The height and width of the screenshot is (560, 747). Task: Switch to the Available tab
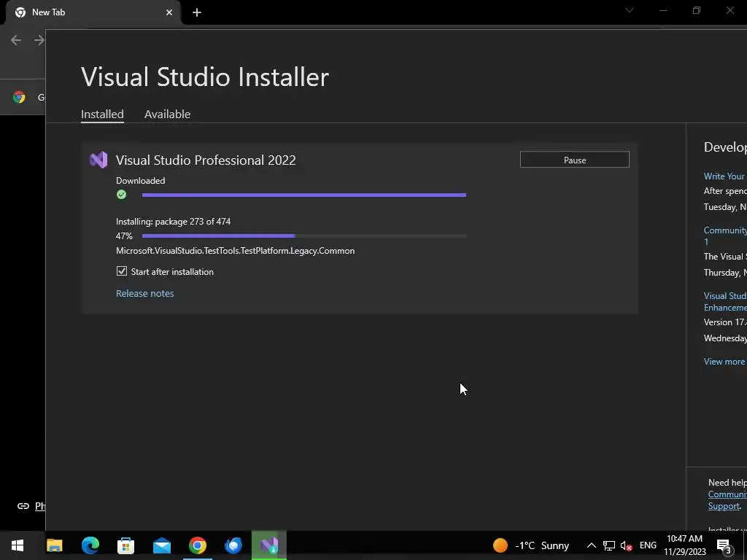point(167,114)
